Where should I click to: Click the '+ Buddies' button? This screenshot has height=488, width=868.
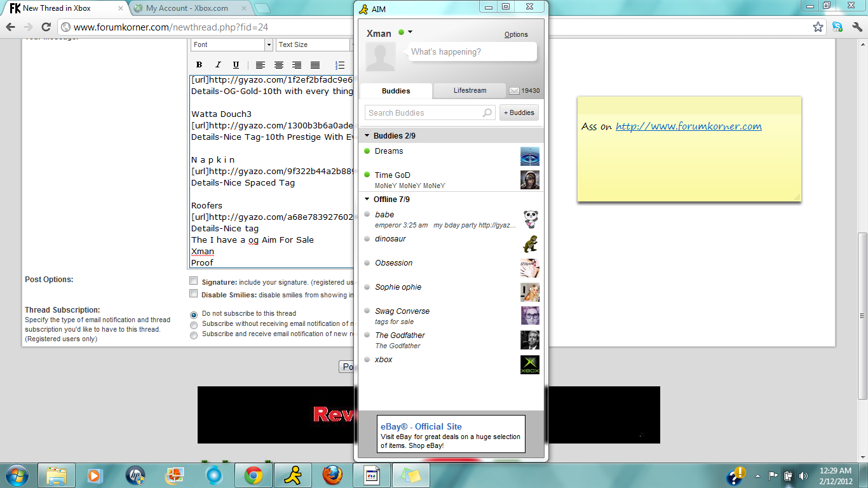click(519, 112)
